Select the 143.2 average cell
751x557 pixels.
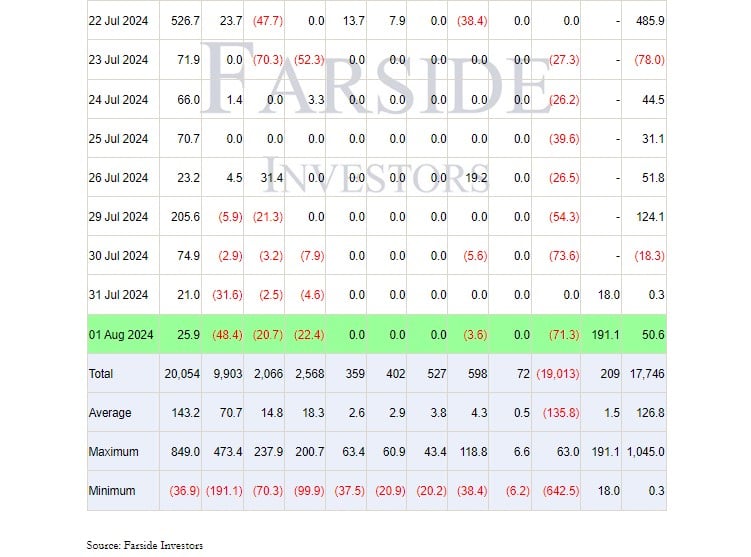186,412
